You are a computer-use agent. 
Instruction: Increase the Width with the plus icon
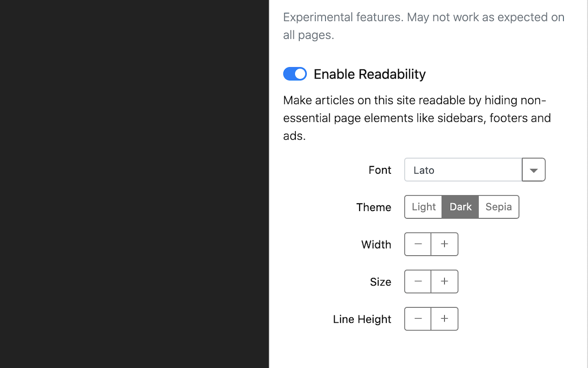click(x=444, y=244)
